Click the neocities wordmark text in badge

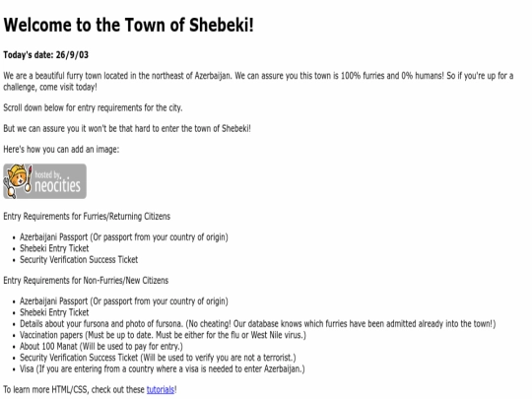tap(58, 185)
